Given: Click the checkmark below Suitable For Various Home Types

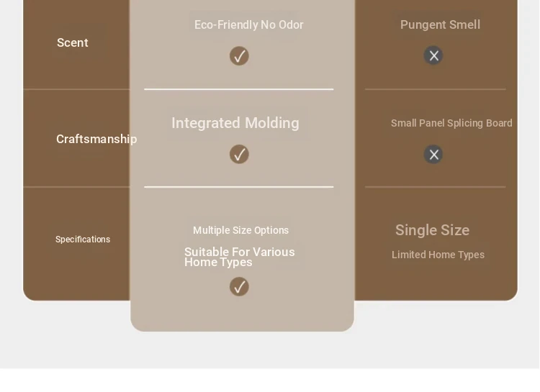Looking at the screenshot, I should pos(239,287).
